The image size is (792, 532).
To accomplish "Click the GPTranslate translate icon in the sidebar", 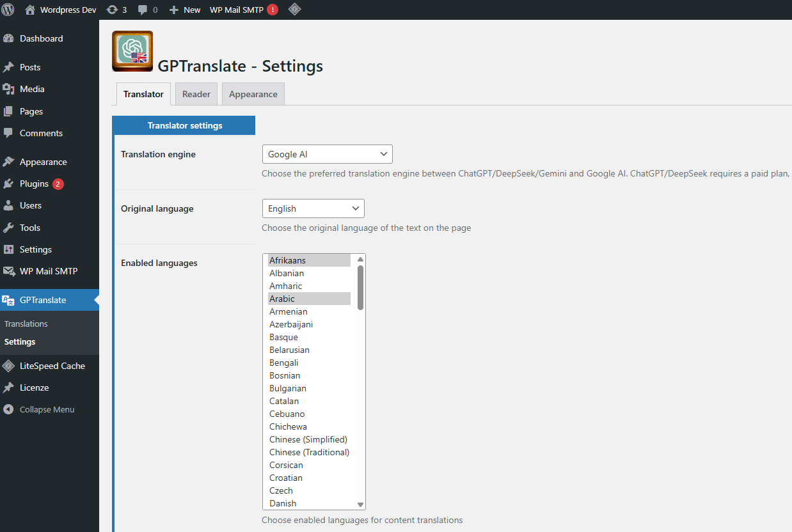I will pos(8,300).
